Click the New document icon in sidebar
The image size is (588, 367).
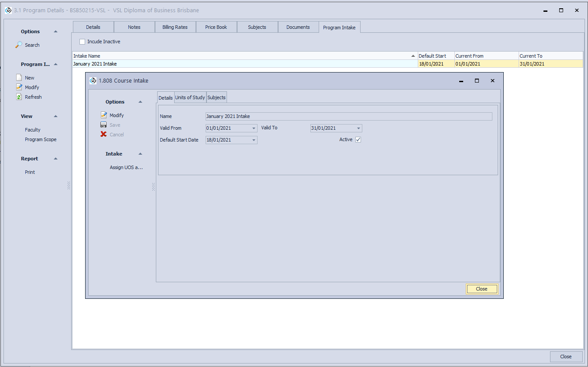point(19,78)
